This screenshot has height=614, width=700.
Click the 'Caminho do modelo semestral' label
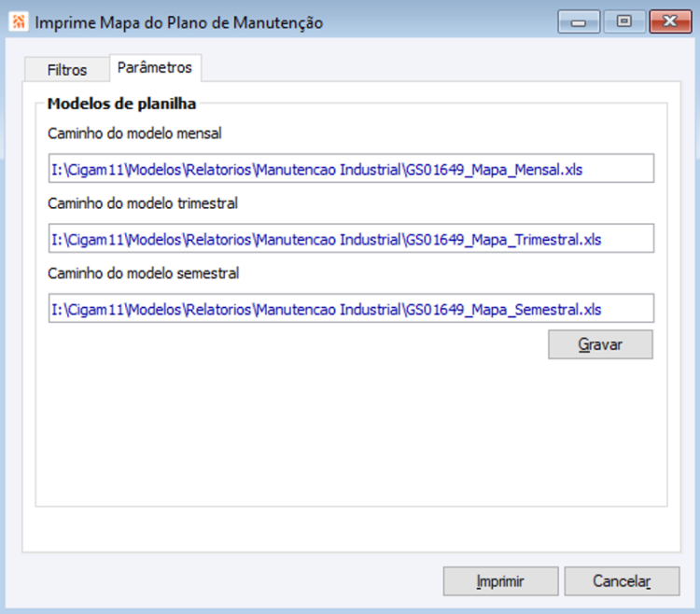144,273
